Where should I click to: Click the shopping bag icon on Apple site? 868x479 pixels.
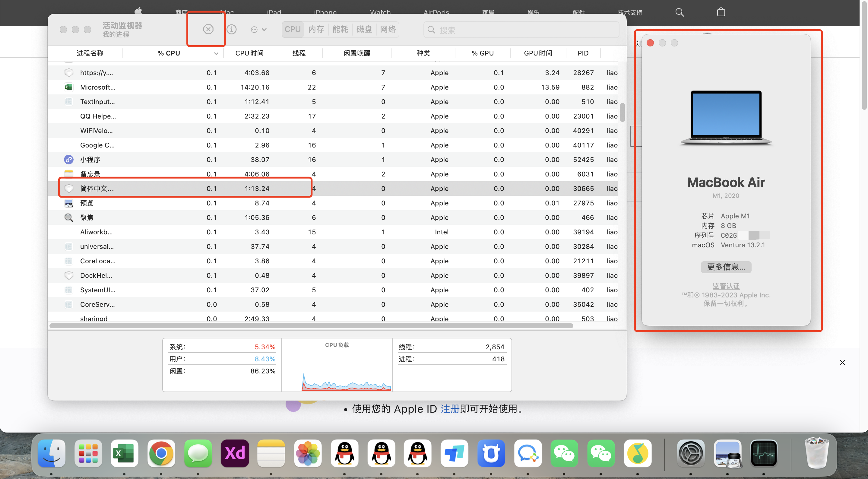721,12
